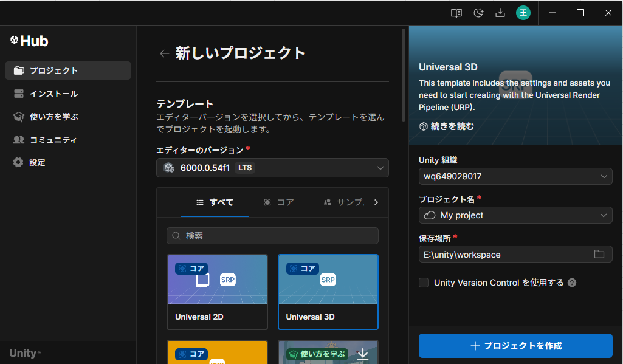
Task: Open 設定 in the sidebar
Action: [x=68, y=162]
